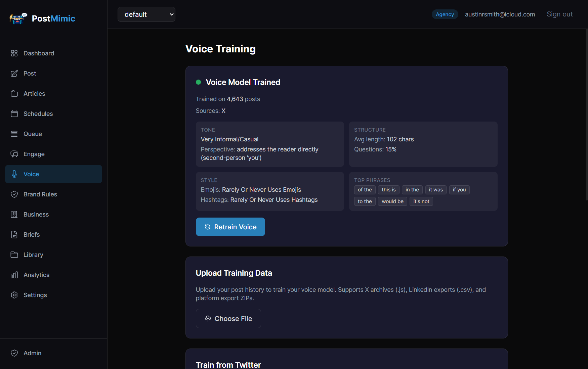Click 'Emojis: Rarely Or Never Uses Emojis'
Screen dimensions: 588x369
point(251,190)
